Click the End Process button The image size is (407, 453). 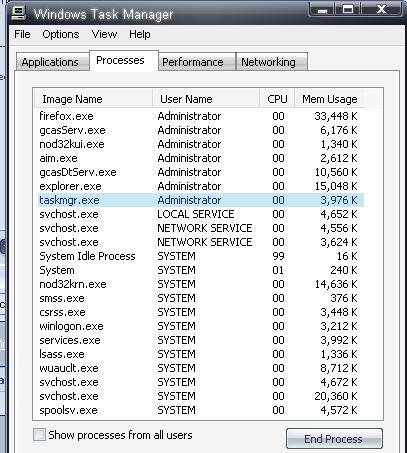click(x=334, y=439)
